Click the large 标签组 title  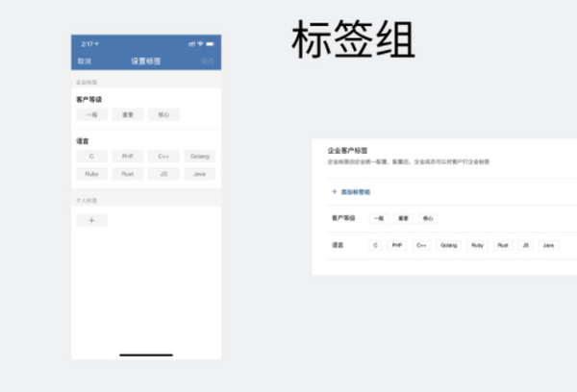click(x=354, y=39)
